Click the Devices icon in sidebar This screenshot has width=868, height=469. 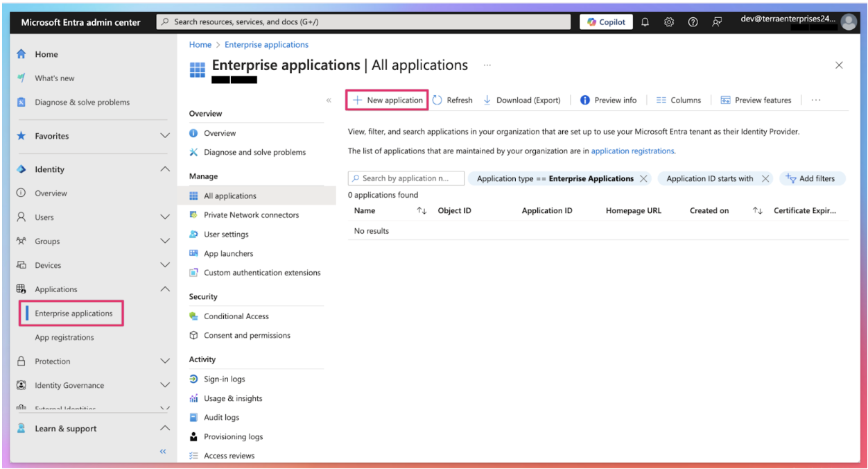[x=21, y=265]
